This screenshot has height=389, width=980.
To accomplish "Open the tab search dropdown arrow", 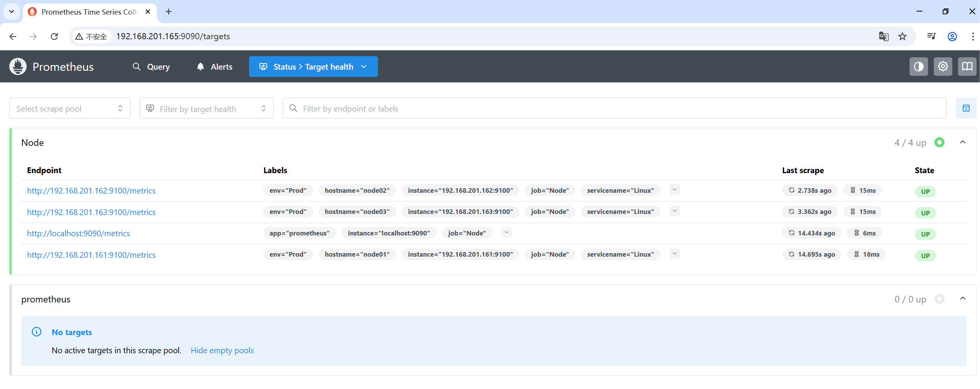I will click(x=12, y=12).
